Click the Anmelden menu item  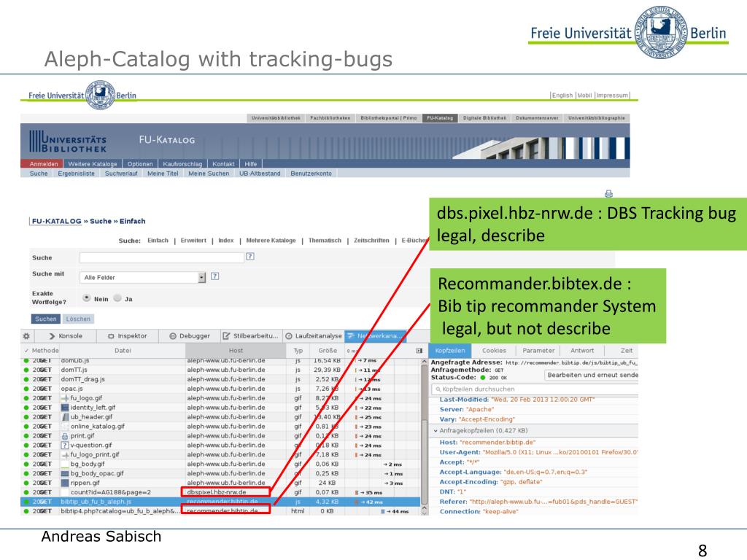pos(44,164)
